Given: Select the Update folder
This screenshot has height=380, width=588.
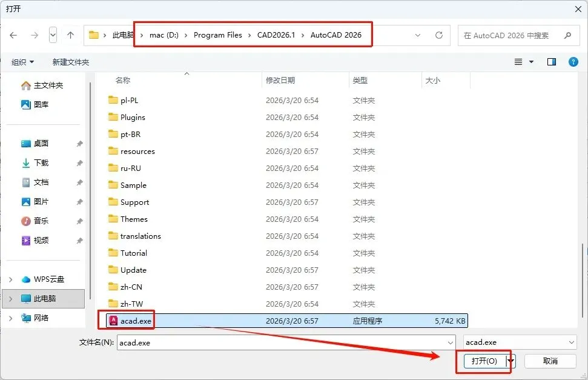Looking at the screenshot, I should [x=287, y=270].
